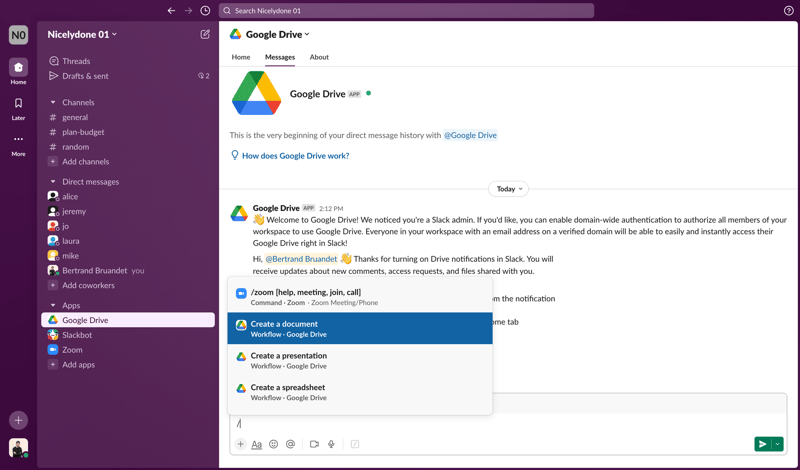
Task: Insert a mention with @ icon
Action: coord(290,444)
